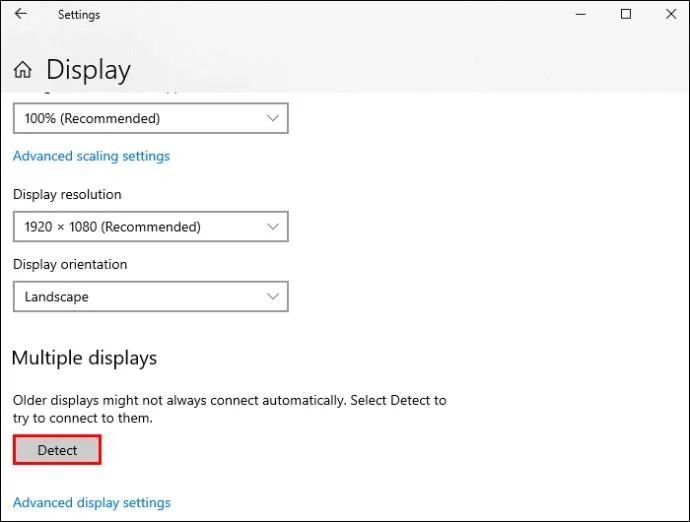Open Advanced display settings link
Screen dimensions: 690x522
(x=92, y=503)
